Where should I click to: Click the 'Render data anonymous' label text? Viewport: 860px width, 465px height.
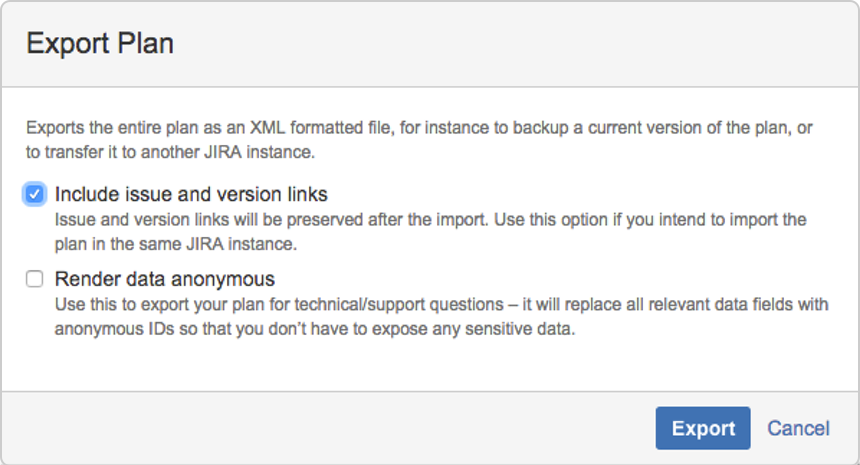165,279
